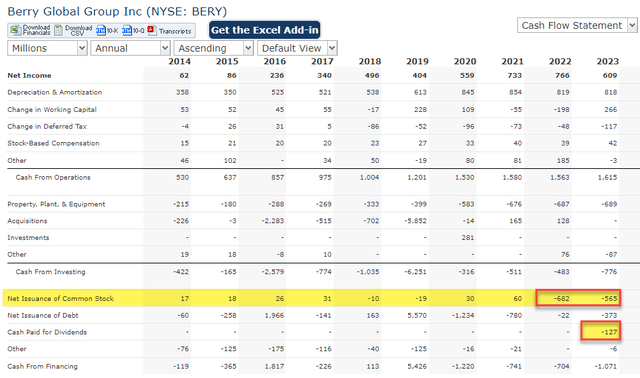640x378 pixels.
Task: Click 2014 Cash From Operations value 530
Action: coord(182,177)
